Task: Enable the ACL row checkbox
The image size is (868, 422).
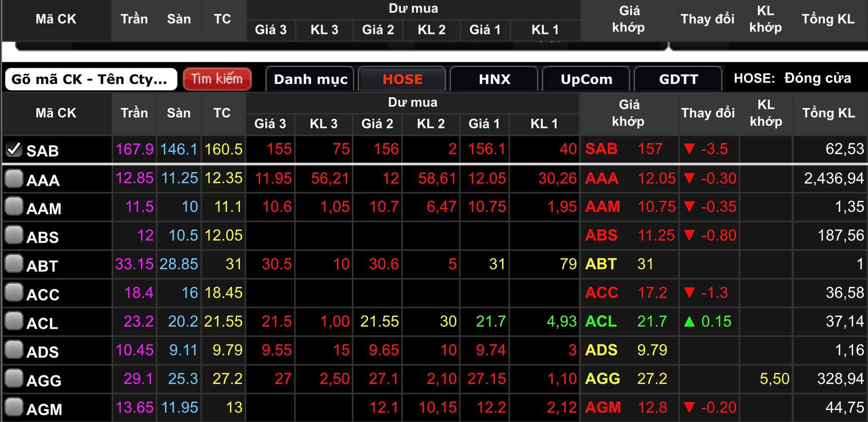Action: [x=14, y=321]
